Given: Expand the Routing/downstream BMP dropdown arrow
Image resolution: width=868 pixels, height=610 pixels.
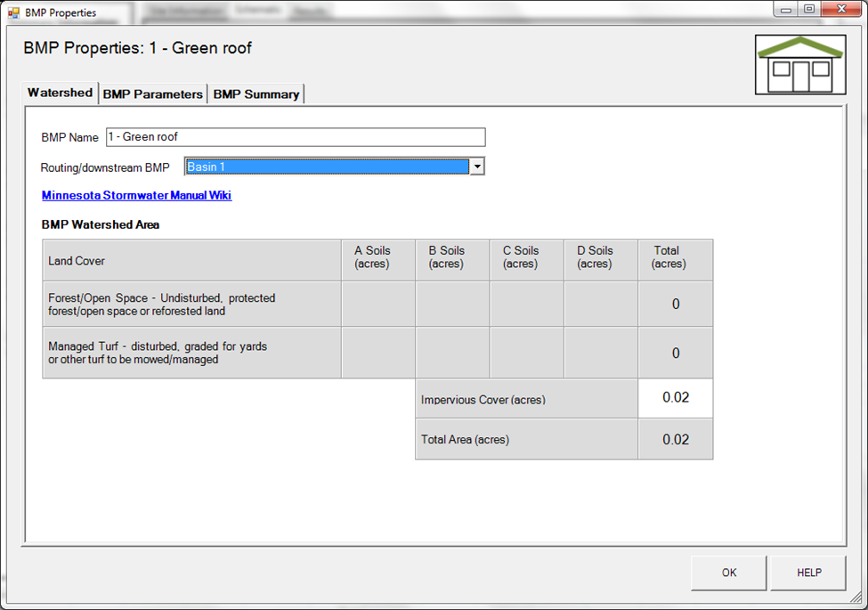Looking at the screenshot, I should click(x=477, y=167).
